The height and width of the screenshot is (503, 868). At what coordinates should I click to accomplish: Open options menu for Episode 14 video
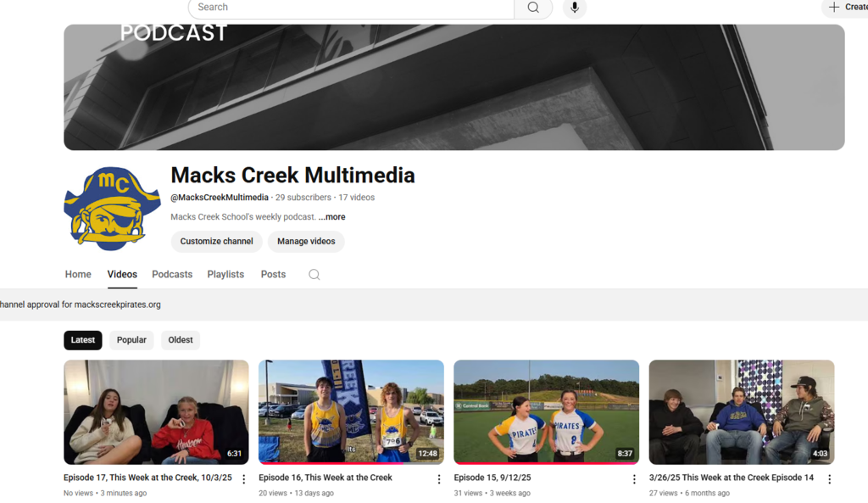click(x=829, y=479)
